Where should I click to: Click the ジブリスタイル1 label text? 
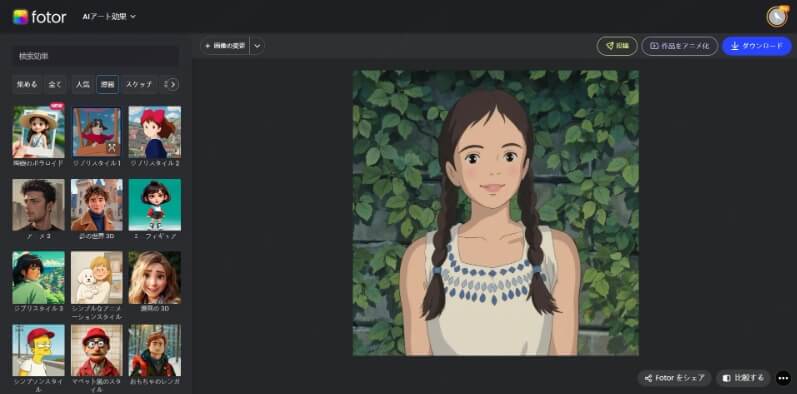[x=97, y=163]
